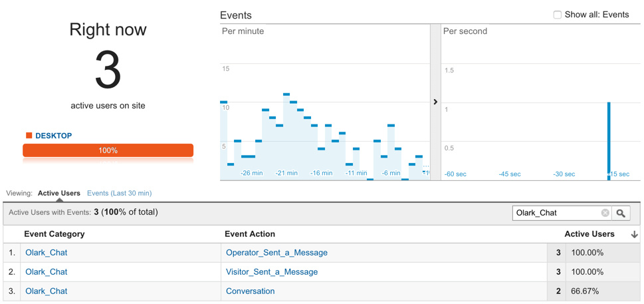This screenshot has height=304, width=644.
Task: Open the Operator_Sent_a_Message event action
Action: point(276,253)
